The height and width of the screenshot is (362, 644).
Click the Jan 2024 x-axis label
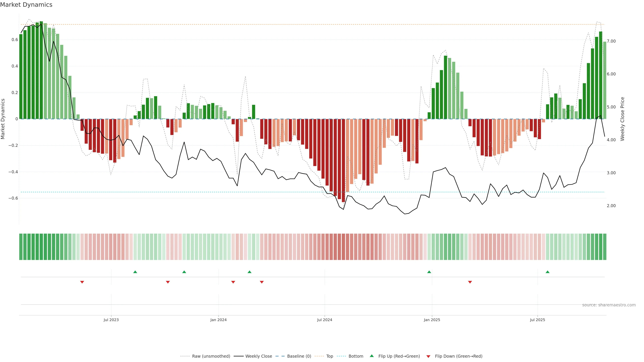(218, 320)
